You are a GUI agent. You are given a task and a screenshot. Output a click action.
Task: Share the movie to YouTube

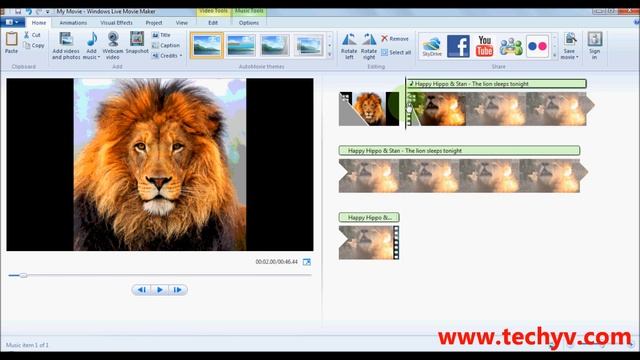pos(484,46)
